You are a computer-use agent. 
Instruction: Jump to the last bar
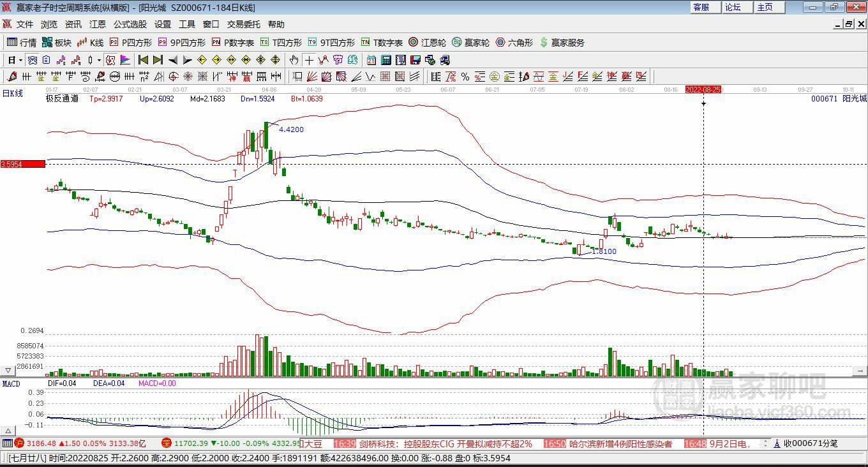(x=158, y=60)
